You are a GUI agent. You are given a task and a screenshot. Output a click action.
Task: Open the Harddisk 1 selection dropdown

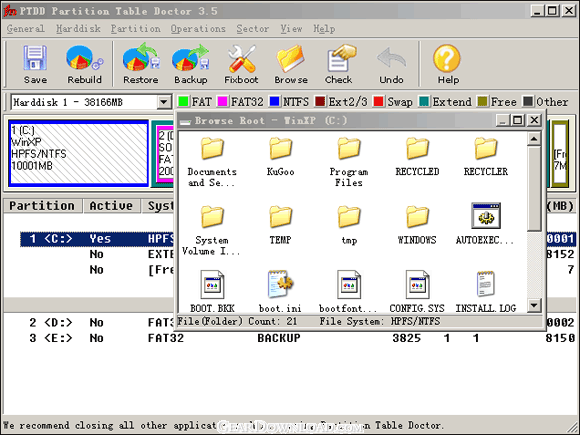163,102
